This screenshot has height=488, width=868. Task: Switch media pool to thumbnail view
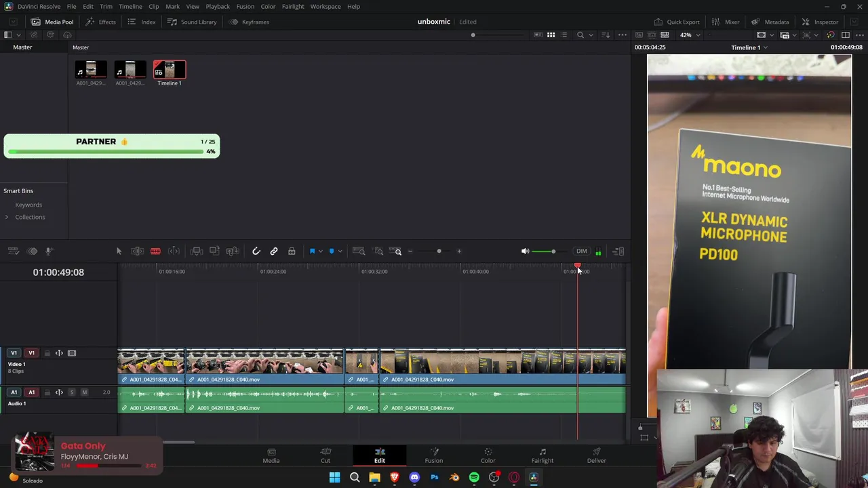(x=551, y=35)
